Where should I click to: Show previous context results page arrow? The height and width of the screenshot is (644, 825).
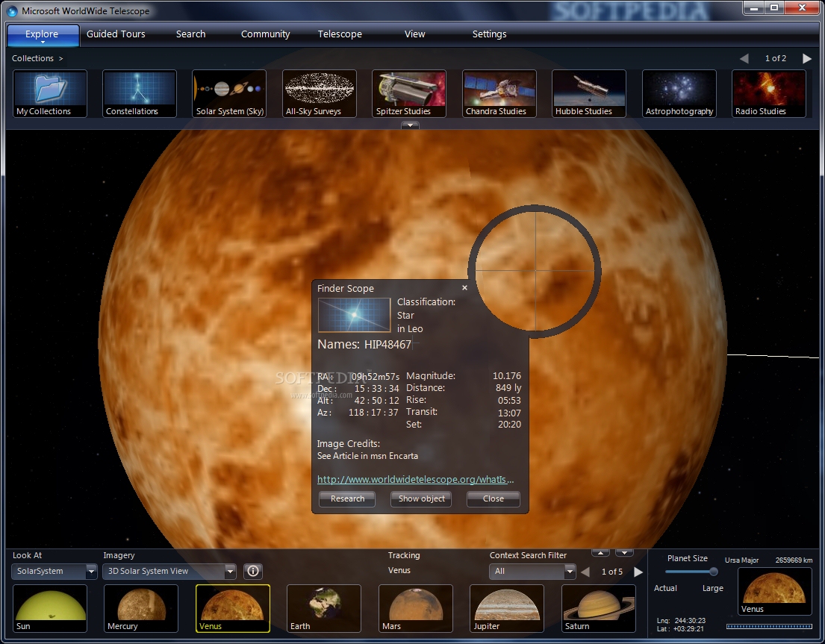585,572
